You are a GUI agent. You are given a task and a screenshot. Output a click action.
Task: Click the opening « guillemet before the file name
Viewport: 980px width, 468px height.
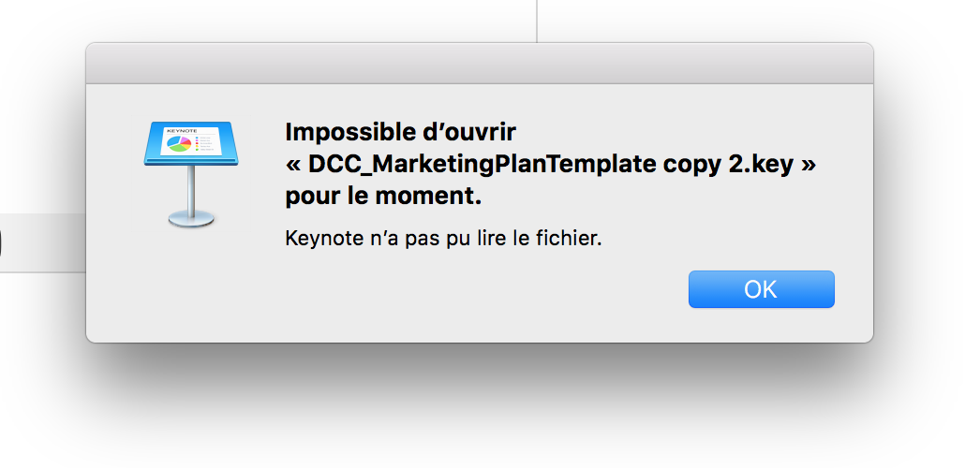293,165
